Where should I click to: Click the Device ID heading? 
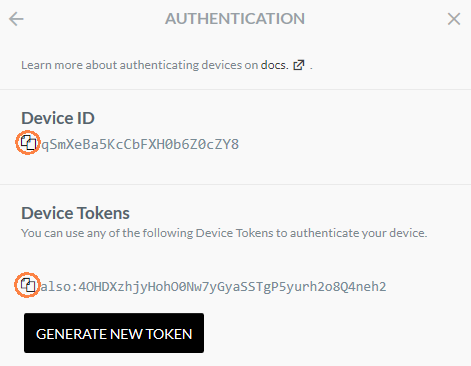58,118
